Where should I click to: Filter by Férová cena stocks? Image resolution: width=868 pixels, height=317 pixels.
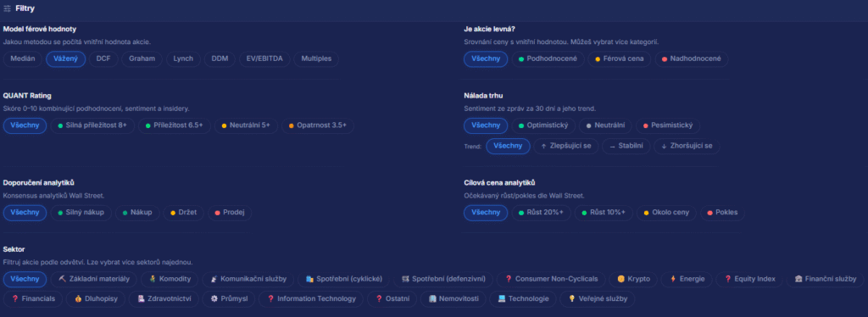[620, 58]
